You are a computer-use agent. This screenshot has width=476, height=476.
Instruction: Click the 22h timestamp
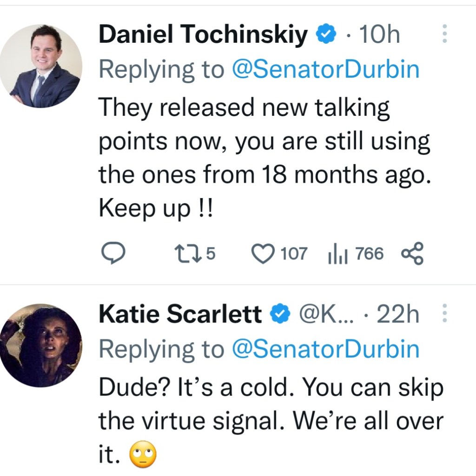pos(398,315)
